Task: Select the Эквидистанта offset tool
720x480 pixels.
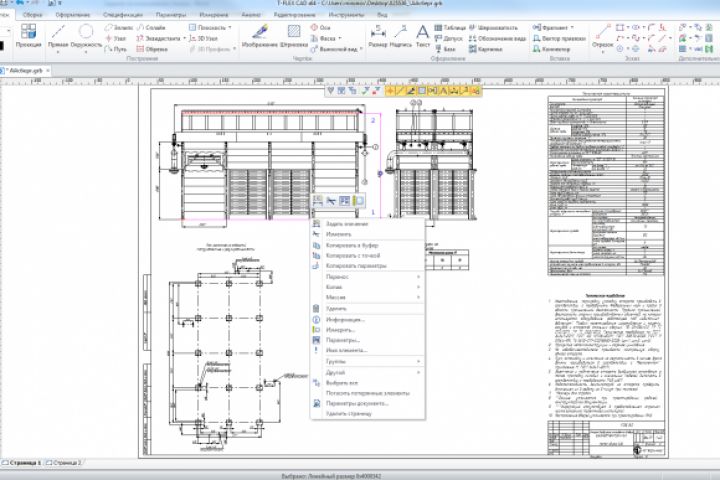Action: [158, 38]
